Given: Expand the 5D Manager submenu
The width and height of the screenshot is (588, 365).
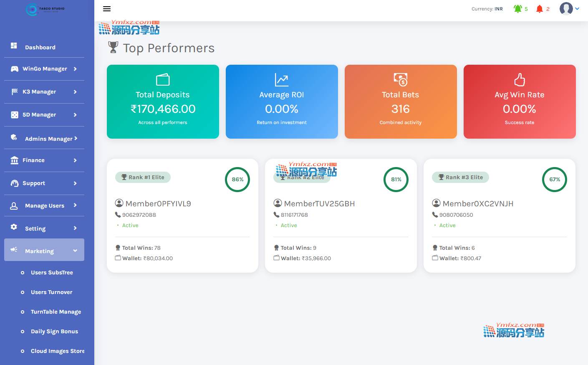Looking at the screenshot, I should point(75,115).
